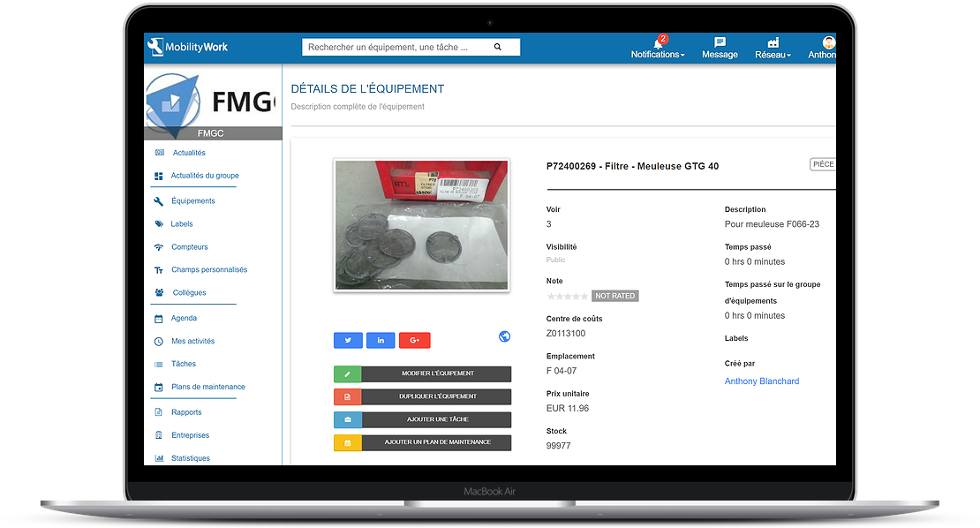Click the unit price EUR 11.96
The image size is (980, 528).
pyautogui.click(x=568, y=409)
